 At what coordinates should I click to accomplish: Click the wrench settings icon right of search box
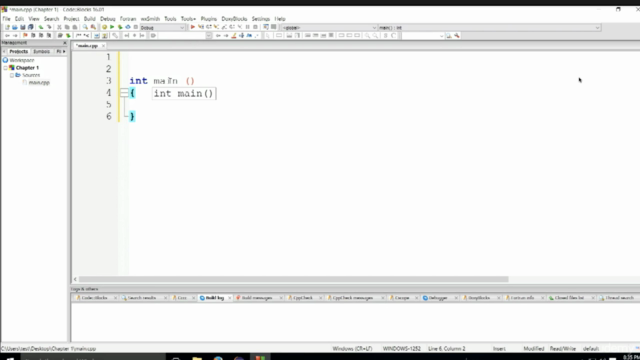pyautogui.click(x=457, y=36)
